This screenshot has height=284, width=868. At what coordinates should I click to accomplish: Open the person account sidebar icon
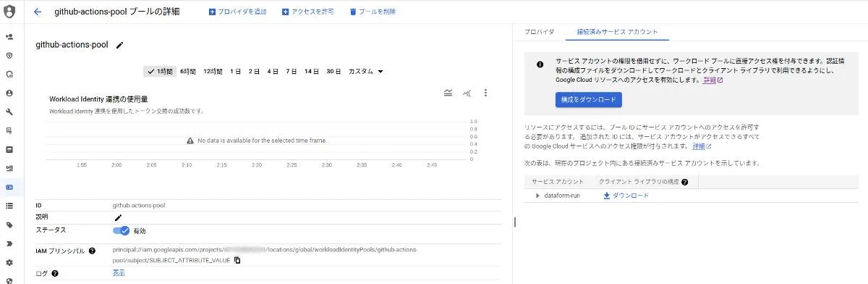pyautogui.click(x=9, y=93)
